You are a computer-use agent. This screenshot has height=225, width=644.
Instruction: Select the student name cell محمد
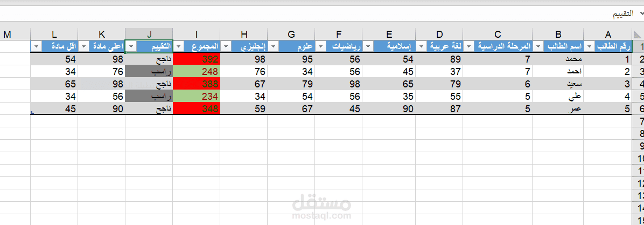(558, 59)
